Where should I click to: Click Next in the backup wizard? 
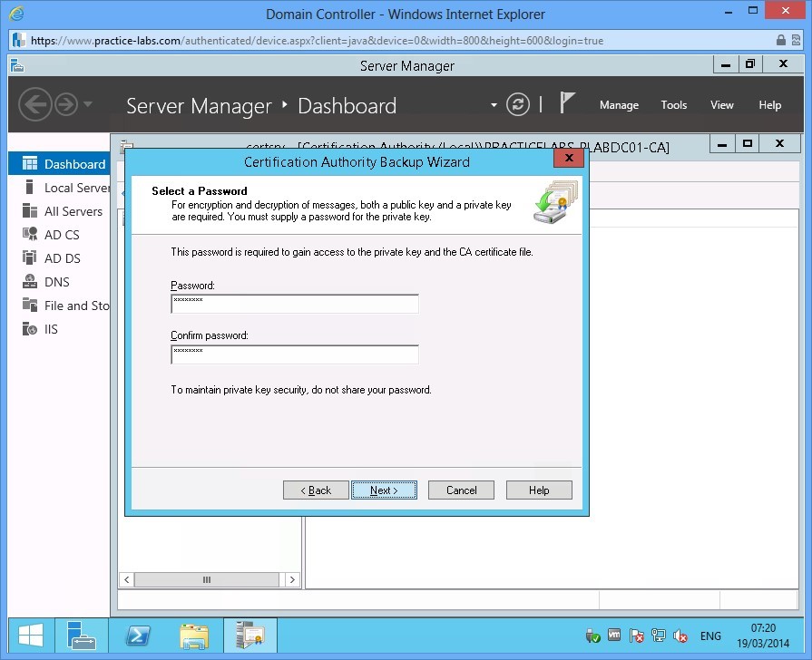pyautogui.click(x=384, y=490)
